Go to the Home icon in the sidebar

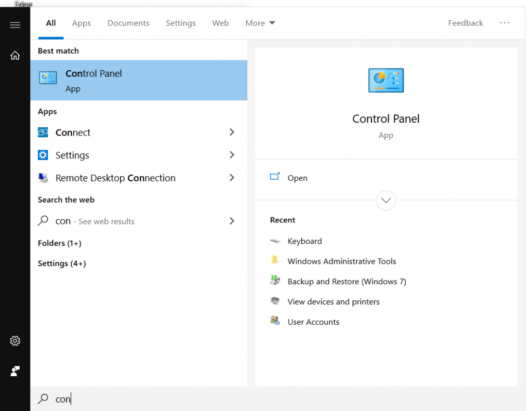pos(15,55)
